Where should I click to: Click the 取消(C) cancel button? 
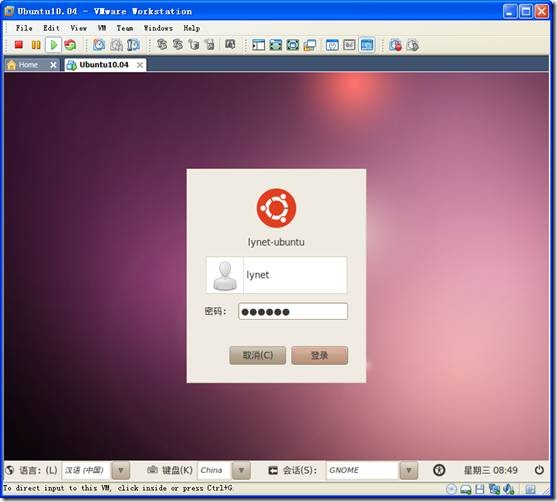[x=258, y=355]
